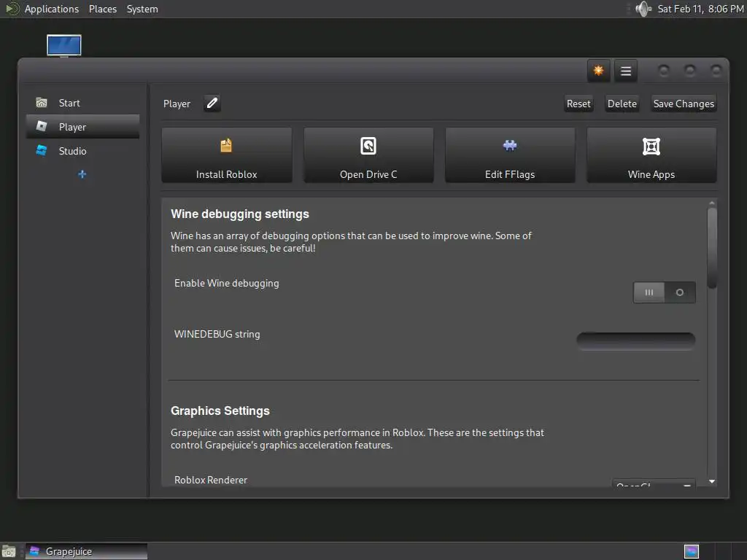Click the settings vertical scrollbar thumb
Viewport: 747px width, 560px height.
point(712,248)
